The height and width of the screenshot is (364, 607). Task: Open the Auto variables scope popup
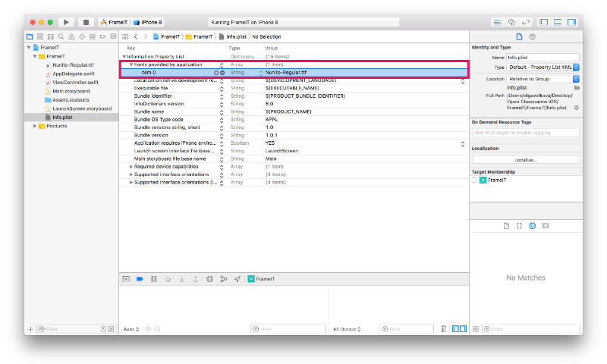tap(131, 329)
